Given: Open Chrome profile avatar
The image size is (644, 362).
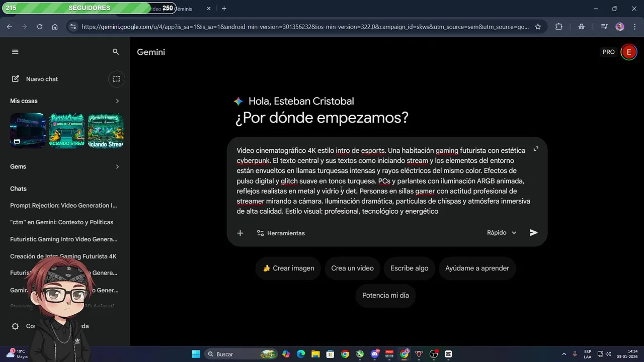Looking at the screenshot, I should (x=620, y=27).
